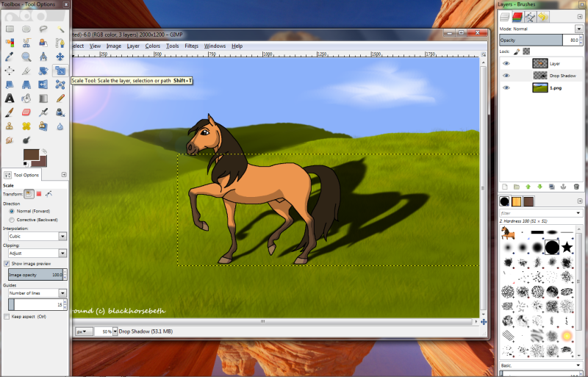
Task: Hide the layer named Layer
Action: click(x=506, y=63)
